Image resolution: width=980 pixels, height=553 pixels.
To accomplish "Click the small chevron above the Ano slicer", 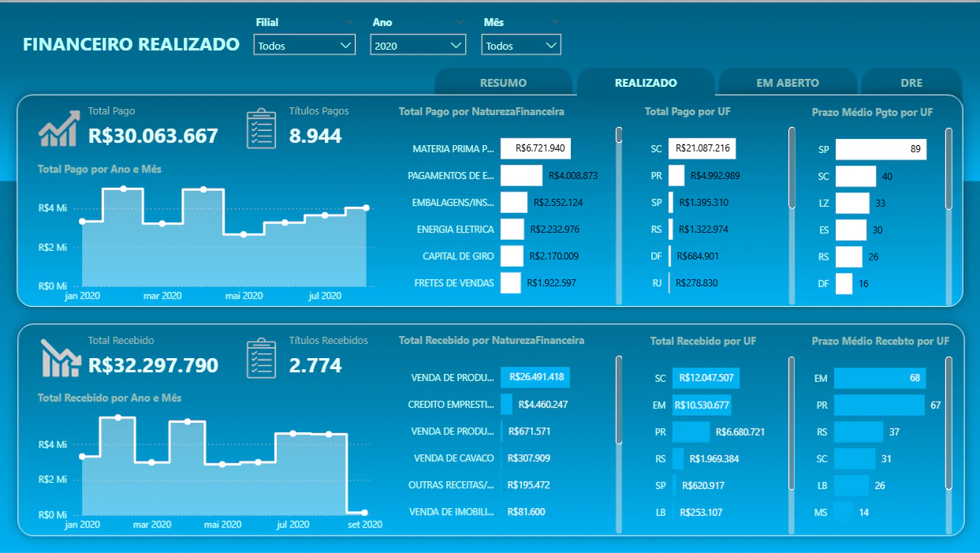I will pos(460,22).
